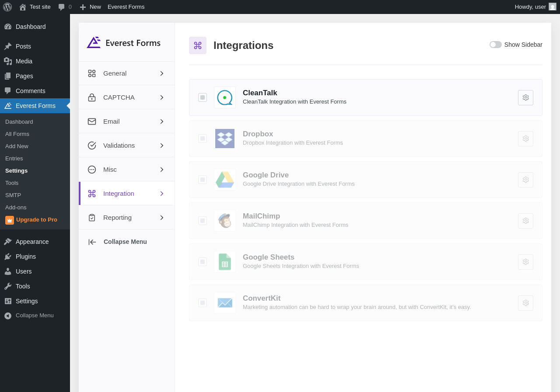This screenshot has height=392, width=560.
Task: Click the Google Sheets logo icon
Action: (225, 262)
